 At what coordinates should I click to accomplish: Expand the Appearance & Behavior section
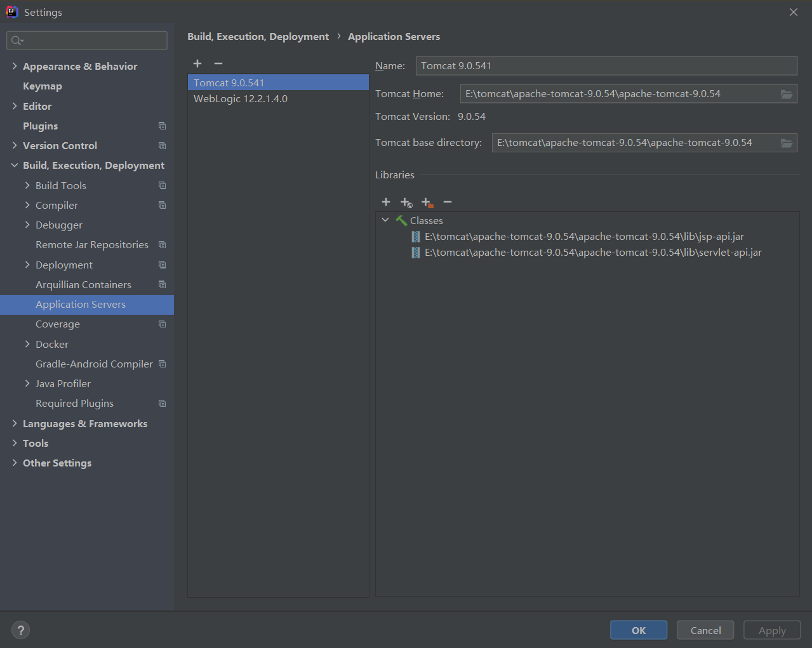(15, 66)
